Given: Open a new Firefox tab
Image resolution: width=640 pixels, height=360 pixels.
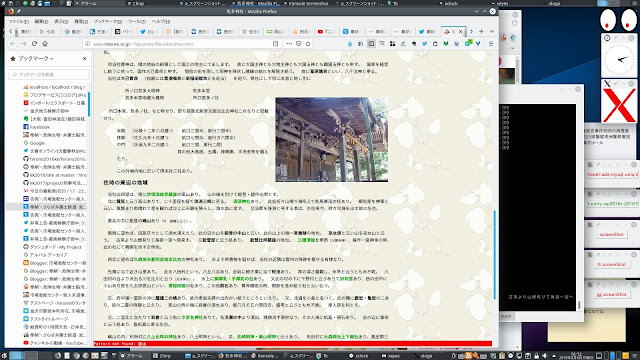Looking at the screenshot, I should pos(481,31).
